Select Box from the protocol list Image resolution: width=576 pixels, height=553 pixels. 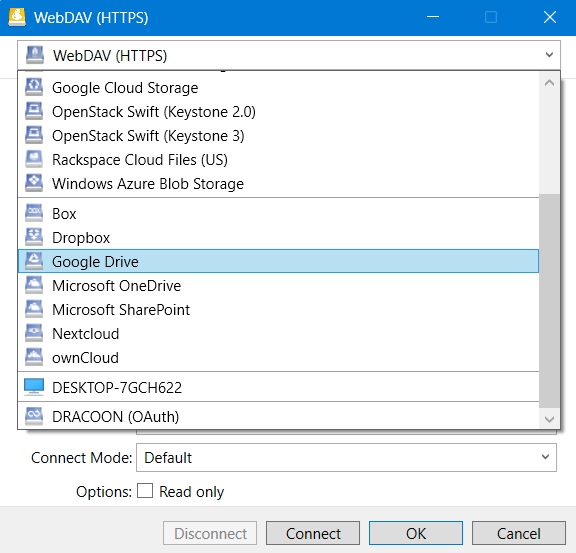click(278, 213)
